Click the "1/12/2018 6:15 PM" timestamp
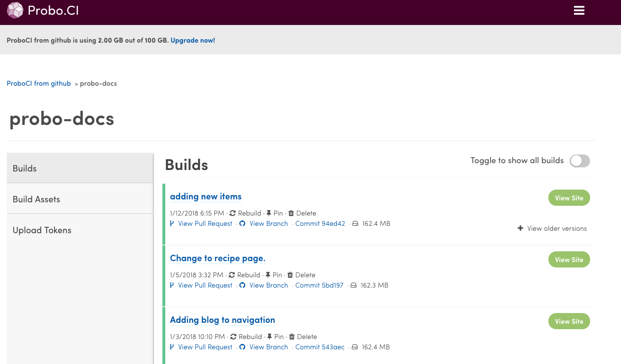This screenshot has width=621, height=364. click(197, 213)
